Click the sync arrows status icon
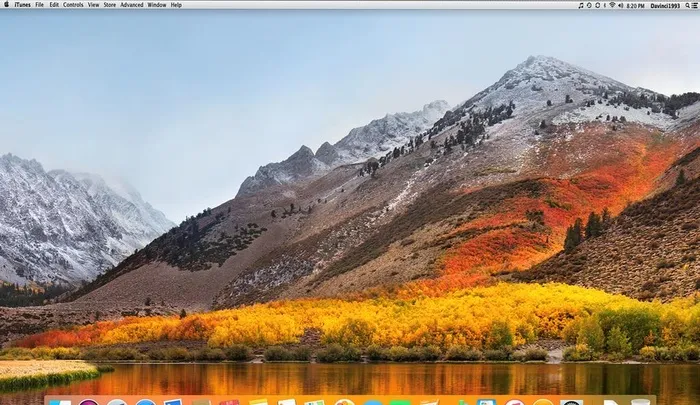The height and width of the screenshot is (405, 700). [597, 6]
